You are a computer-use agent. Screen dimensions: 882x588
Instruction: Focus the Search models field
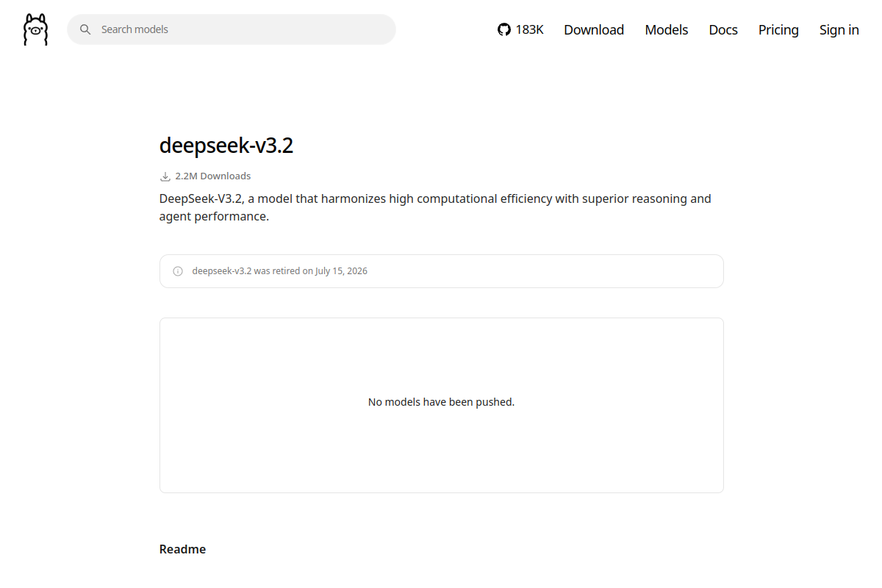[x=232, y=29]
